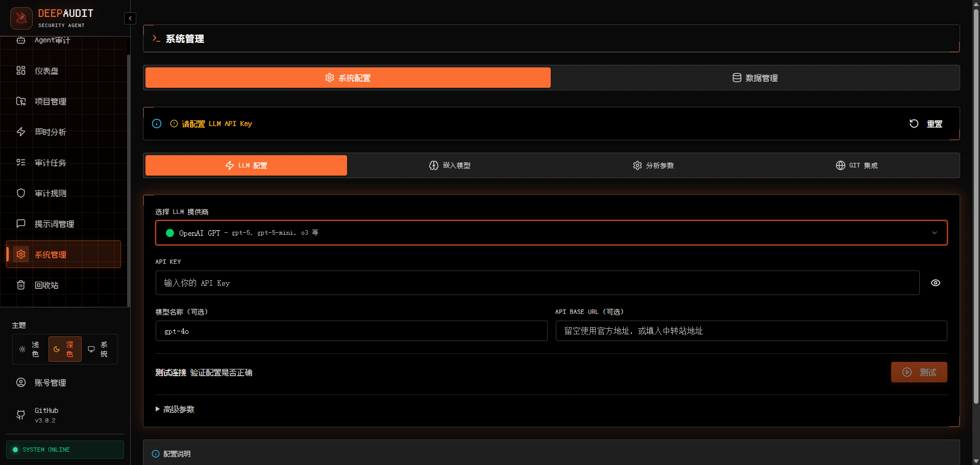
Task: Click the test (测试) connection button
Action: (x=919, y=372)
